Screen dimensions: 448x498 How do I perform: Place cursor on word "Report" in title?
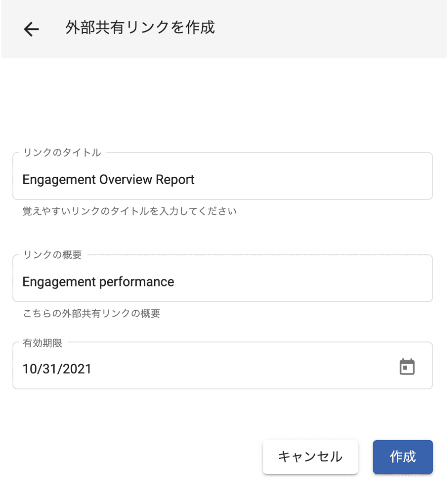click(x=176, y=180)
